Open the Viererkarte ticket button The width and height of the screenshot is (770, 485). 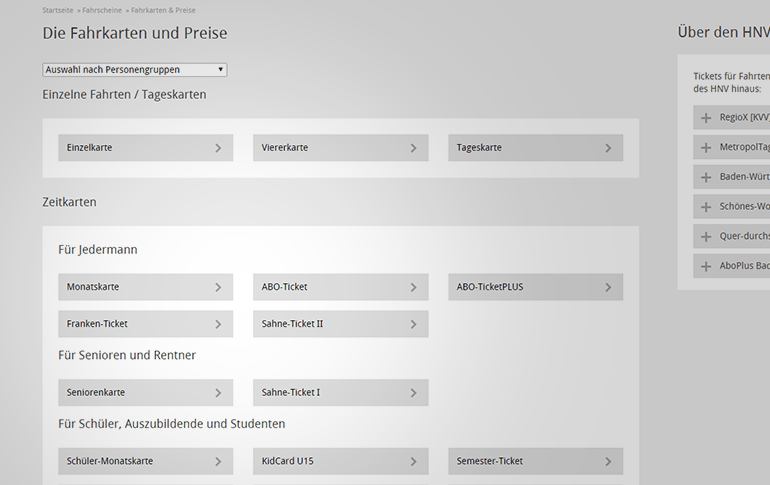point(340,148)
